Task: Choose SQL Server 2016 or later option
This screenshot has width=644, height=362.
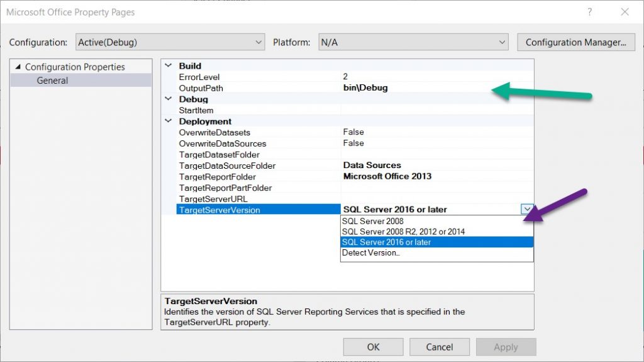Action: [x=437, y=242]
